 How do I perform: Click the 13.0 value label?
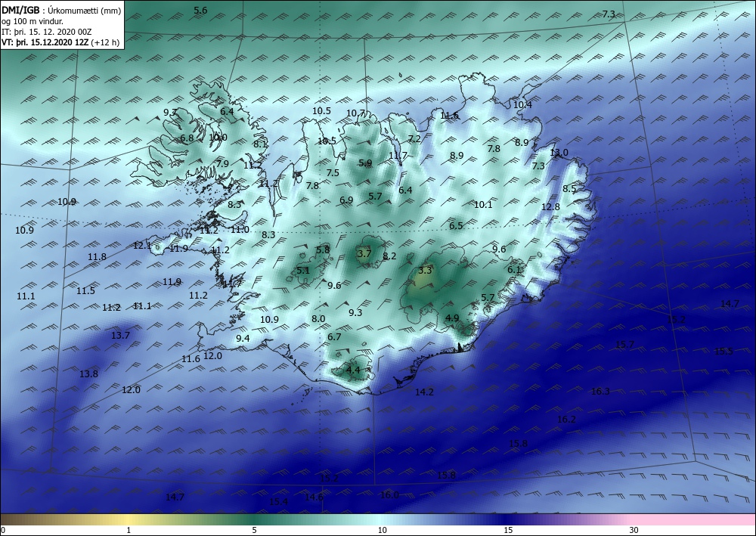coord(559,152)
